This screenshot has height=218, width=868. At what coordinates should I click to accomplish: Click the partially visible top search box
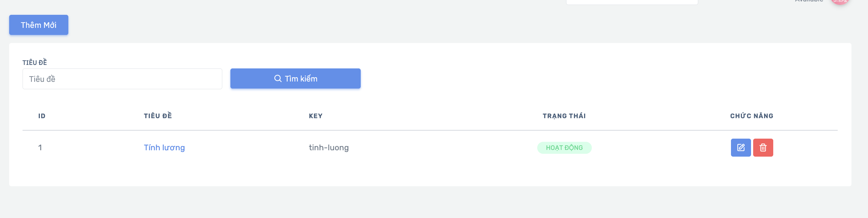tap(632, 2)
